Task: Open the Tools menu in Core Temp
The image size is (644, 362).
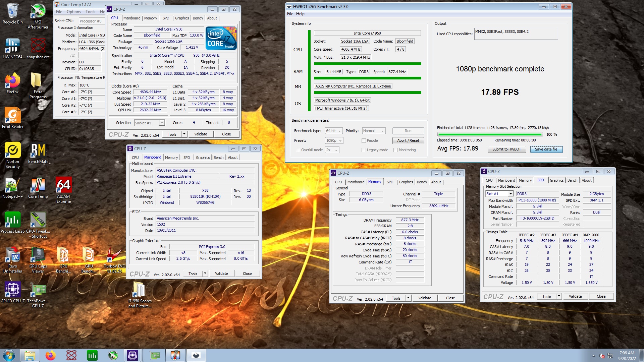Action: coord(90,12)
